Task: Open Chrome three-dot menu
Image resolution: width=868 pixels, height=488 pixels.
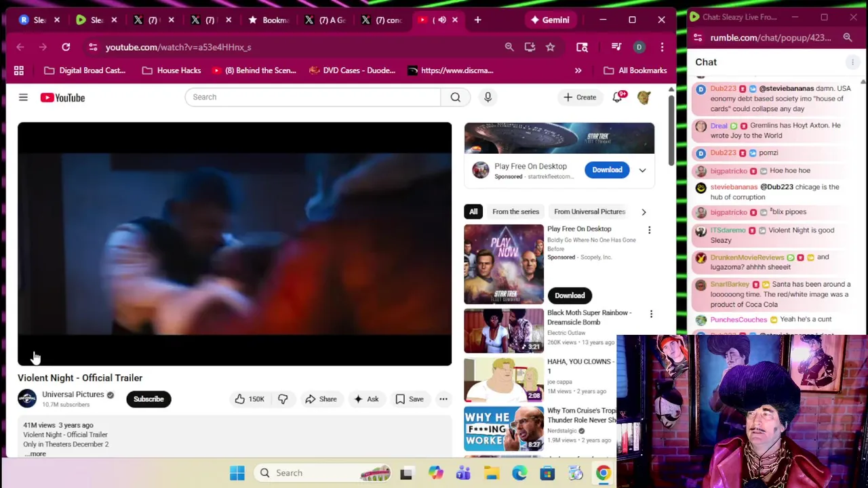Action: (662, 47)
